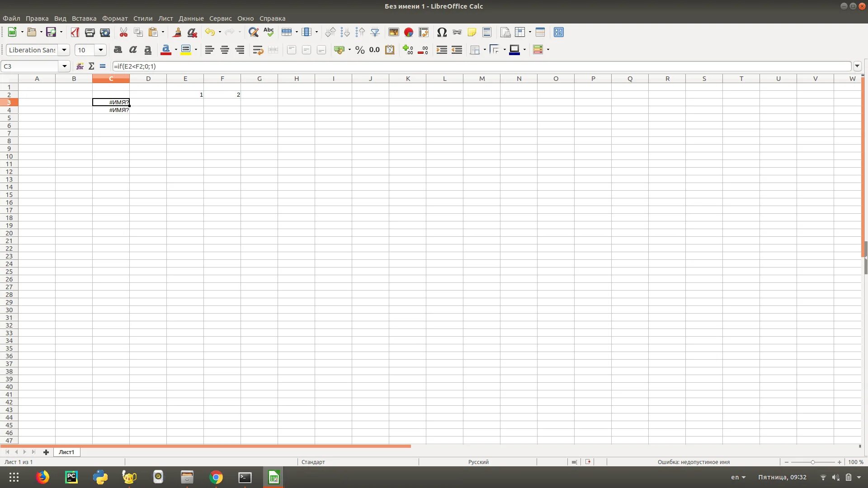
Task: Open the Формат menu
Action: tap(115, 19)
